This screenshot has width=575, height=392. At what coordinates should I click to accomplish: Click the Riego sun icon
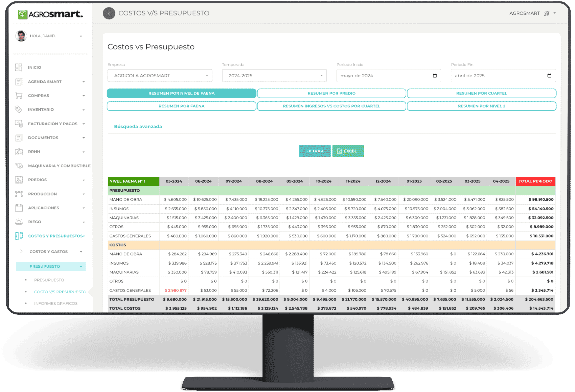[x=19, y=222]
